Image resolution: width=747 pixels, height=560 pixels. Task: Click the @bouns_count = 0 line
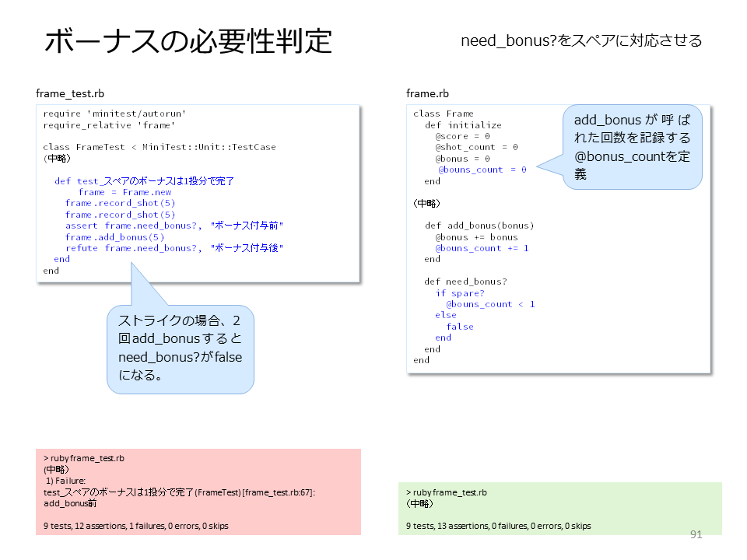click(482, 170)
